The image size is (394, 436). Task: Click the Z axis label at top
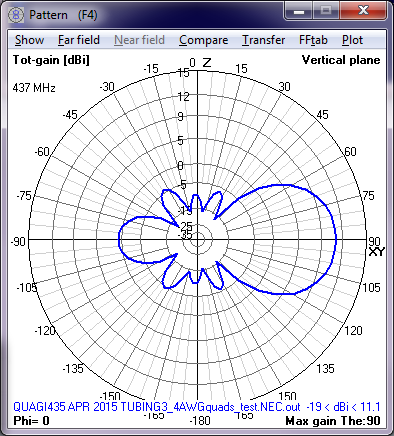pos(207,63)
